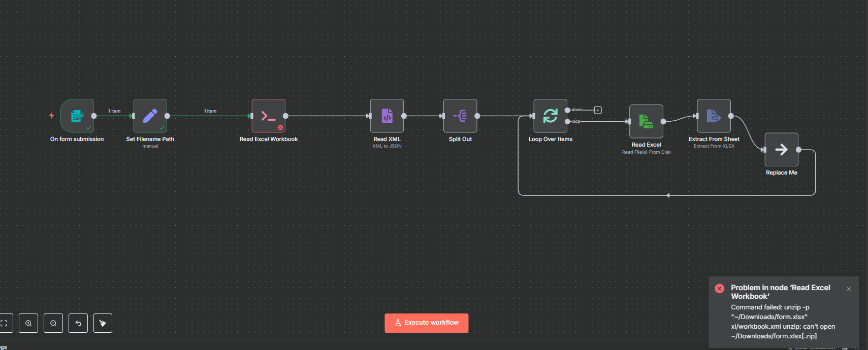Click the Read Excel Workbook output handle
This screenshot has width=868, height=350.
point(285,116)
